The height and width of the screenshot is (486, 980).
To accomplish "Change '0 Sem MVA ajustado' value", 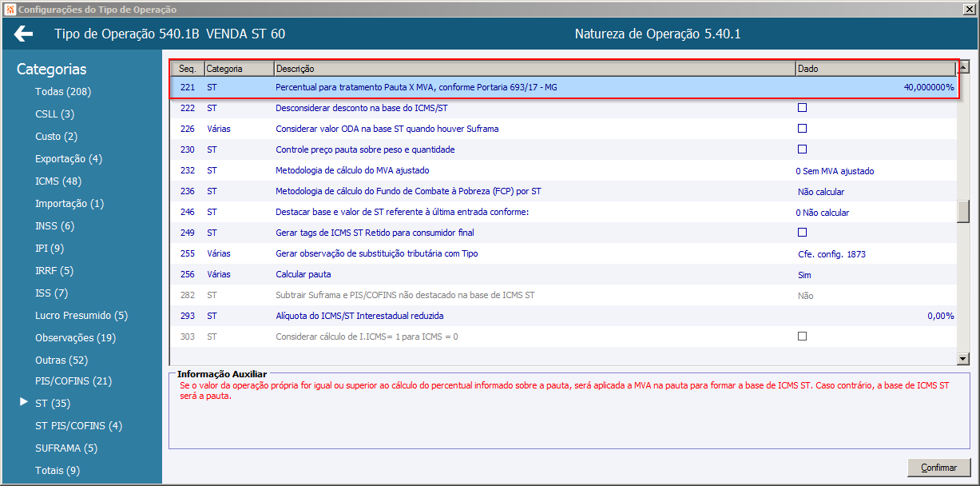I will [835, 171].
